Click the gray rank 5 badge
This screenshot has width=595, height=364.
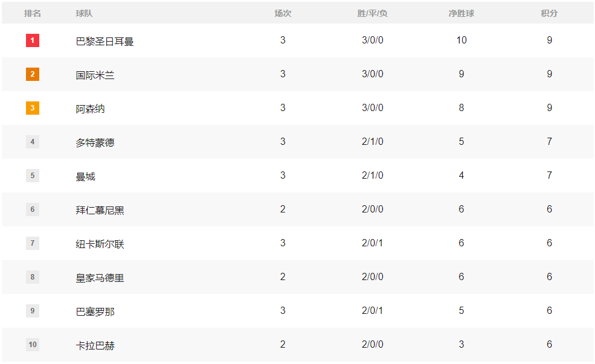(x=33, y=176)
